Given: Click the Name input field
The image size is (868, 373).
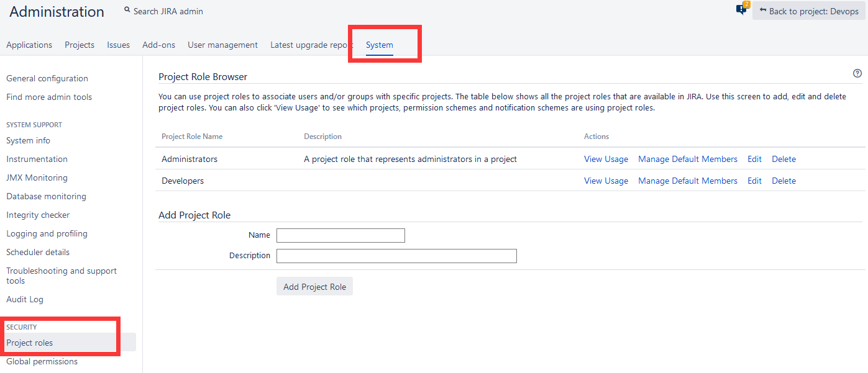Looking at the screenshot, I should click(x=340, y=235).
